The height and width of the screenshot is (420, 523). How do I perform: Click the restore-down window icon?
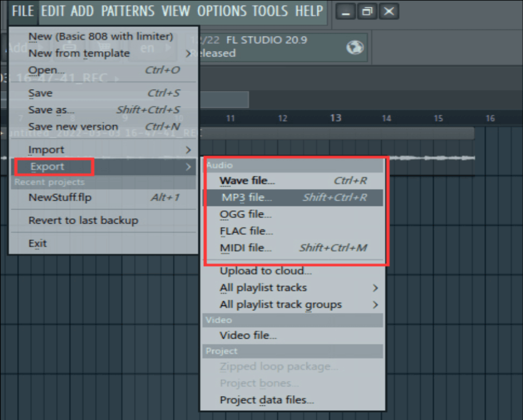point(367,11)
